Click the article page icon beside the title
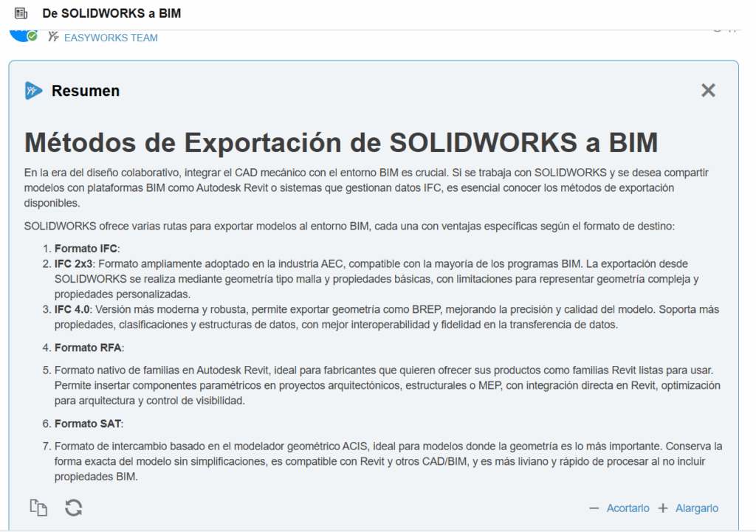Screen dimensions: 756x532 (x=21, y=13)
